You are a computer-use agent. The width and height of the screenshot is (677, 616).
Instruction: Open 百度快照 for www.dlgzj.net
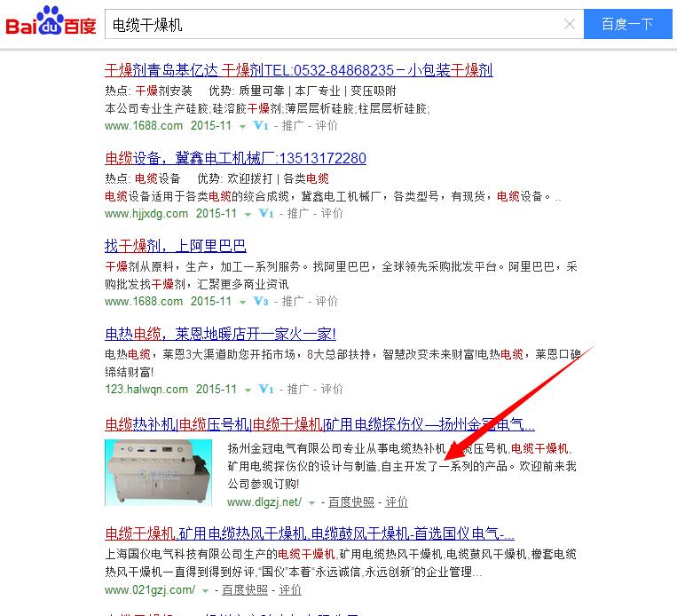[351, 502]
